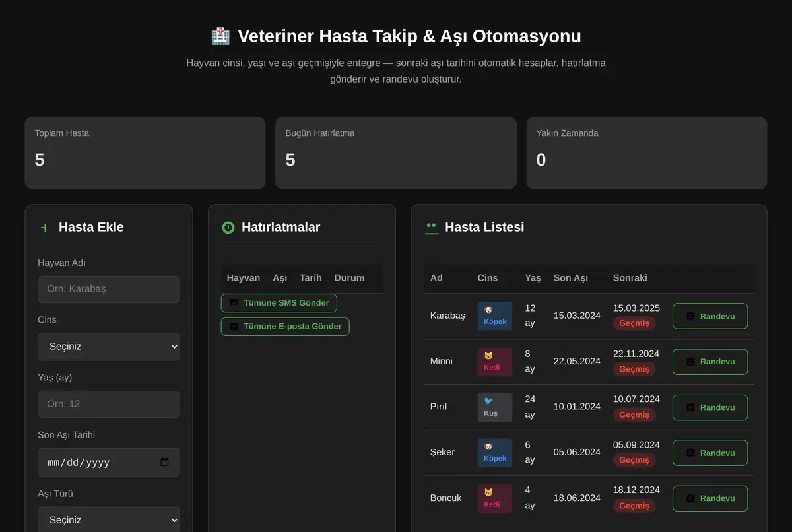Image resolution: width=792 pixels, height=532 pixels.
Task: Click the SMS icon in Tümüne SMS Gönder
Action: (234, 303)
